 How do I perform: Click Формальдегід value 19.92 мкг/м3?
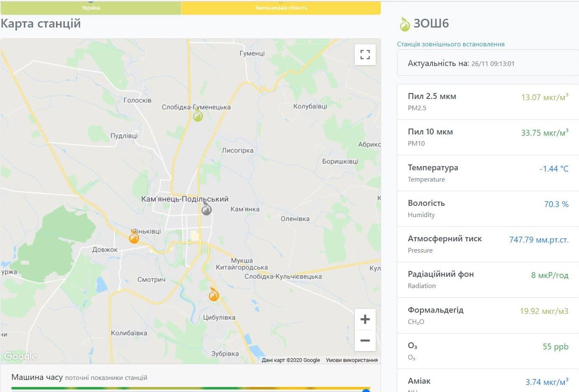coord(544,311)
